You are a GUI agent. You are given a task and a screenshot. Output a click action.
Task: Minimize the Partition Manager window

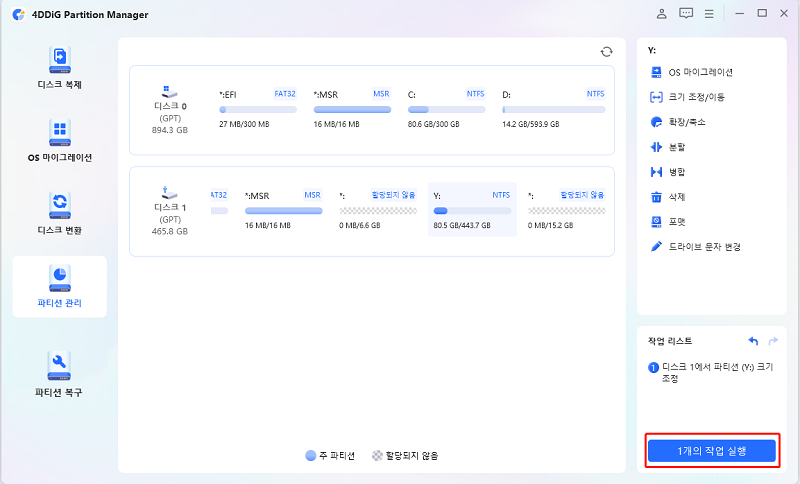point(739,14)
